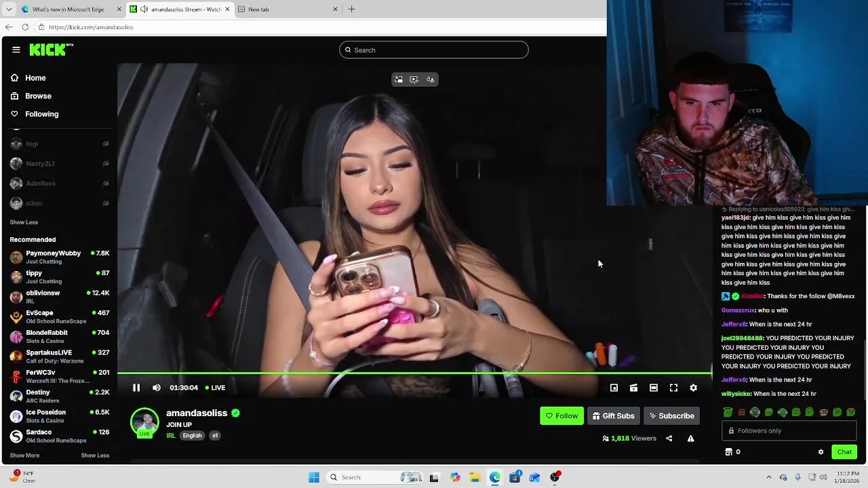The image size is (868, 488).
Task: Open EvScape recommended channel
Action: pos(60,317)
